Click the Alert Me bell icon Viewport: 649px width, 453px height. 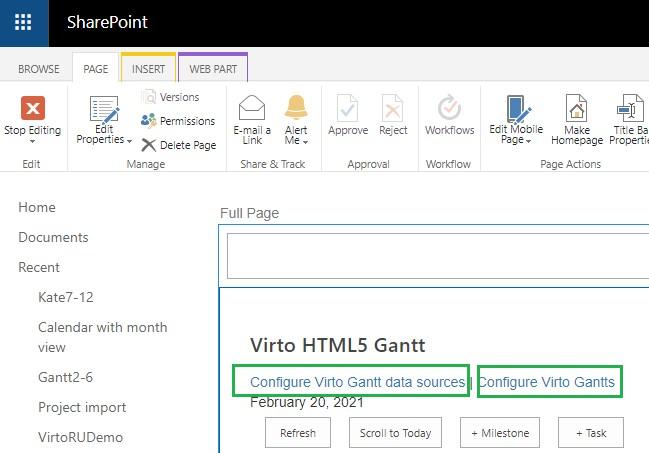(296, 107)
